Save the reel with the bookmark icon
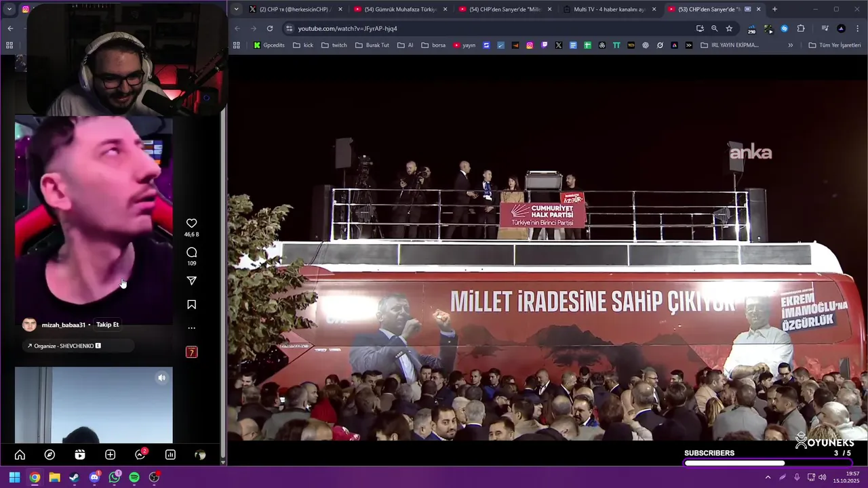The width and height of the screenshot is (868, 488). [192, 305]
